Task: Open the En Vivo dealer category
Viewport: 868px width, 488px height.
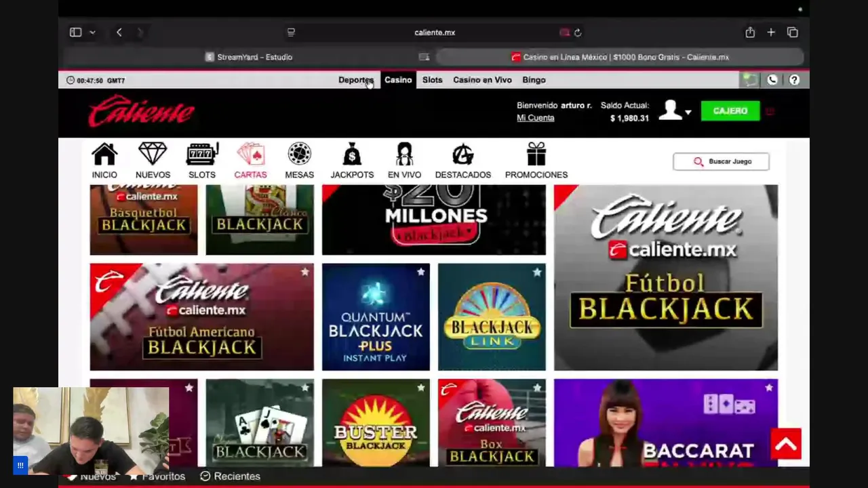Action: 404,161
